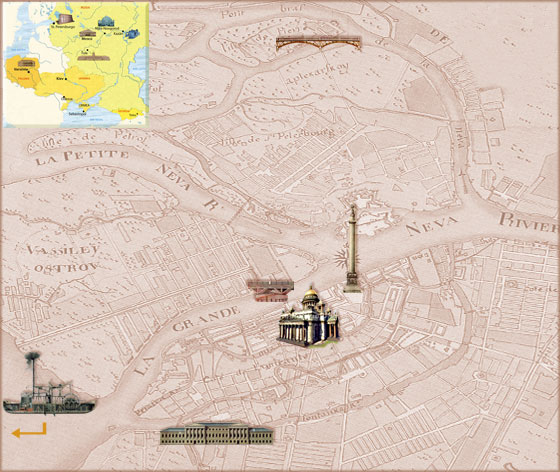The width and height of the screenshot is (560, 472).
Task: Click the iron bridge illustration at top
Action: [319, 42]
